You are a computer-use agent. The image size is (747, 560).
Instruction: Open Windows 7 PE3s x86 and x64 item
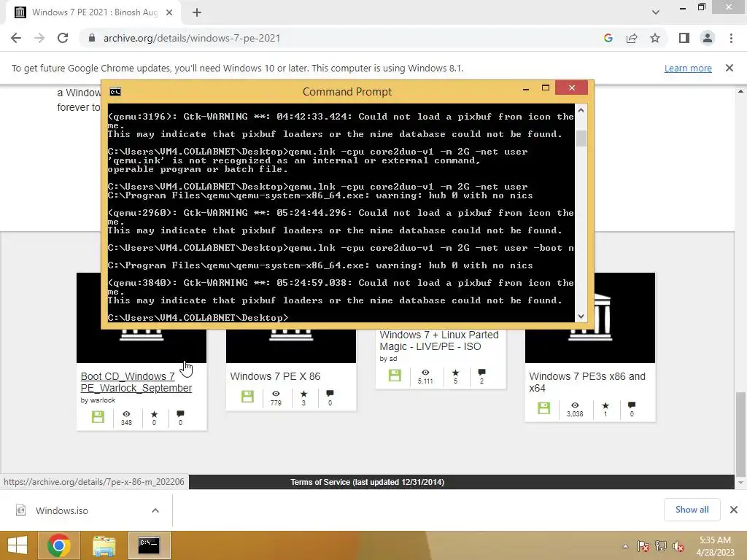point(587,382)
